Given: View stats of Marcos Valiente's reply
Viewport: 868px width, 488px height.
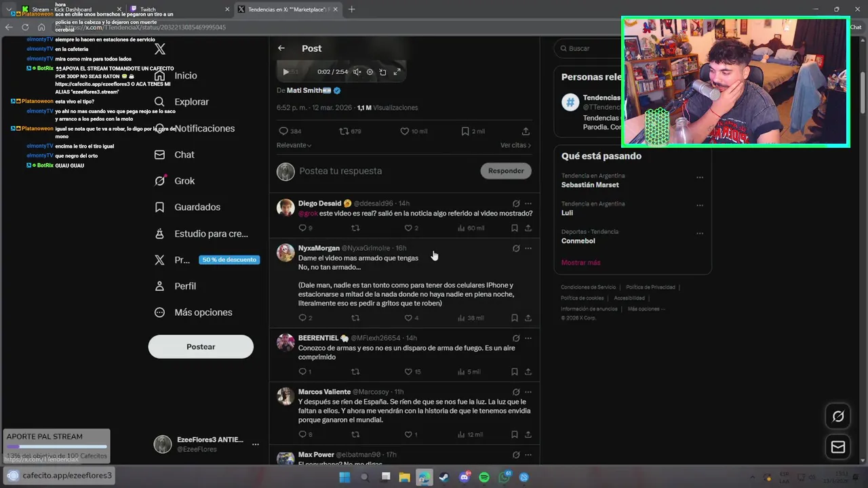Looking at the screenshot, I should 470,434.
